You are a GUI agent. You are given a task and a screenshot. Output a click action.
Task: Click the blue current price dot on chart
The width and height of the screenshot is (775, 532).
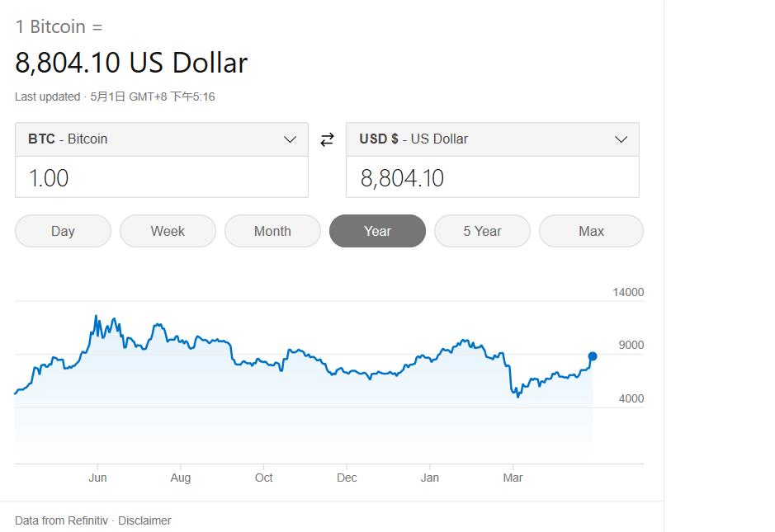coord(593,356)
